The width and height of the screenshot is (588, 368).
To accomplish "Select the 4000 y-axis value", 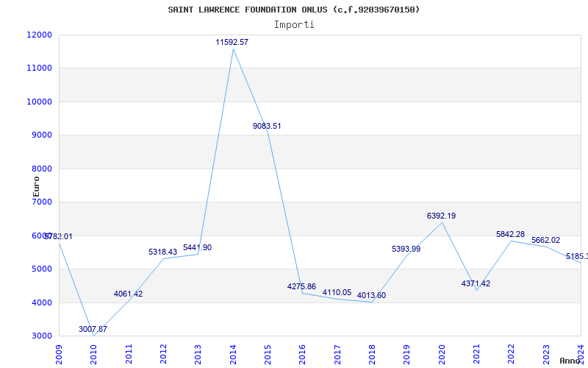I will click(x=42, y=302).
